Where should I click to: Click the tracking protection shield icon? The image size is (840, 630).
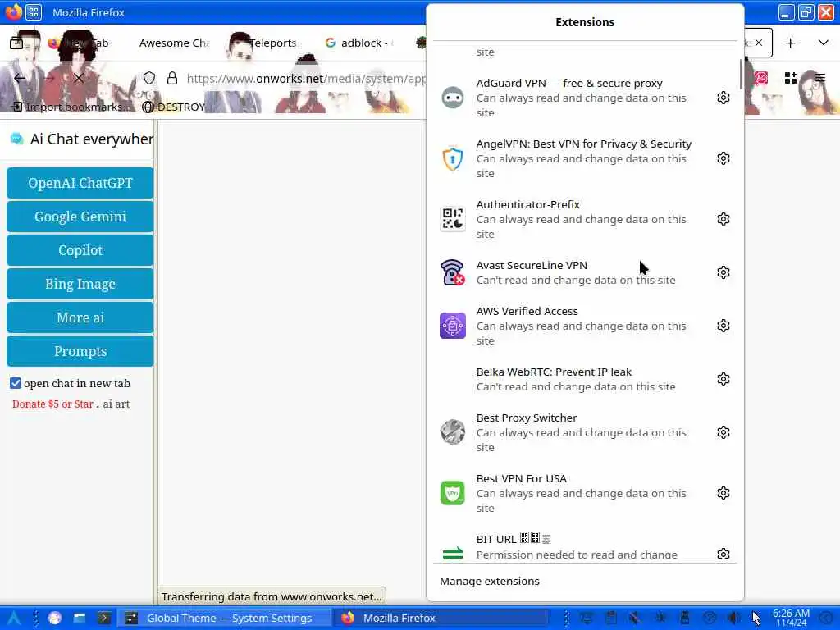149,78
